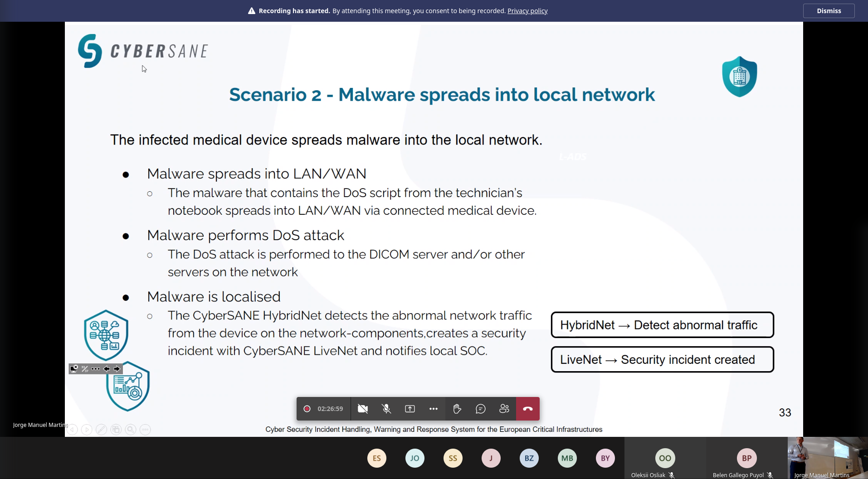Select J participant avatar
The image size is (868, 479).
coord(491,458)
